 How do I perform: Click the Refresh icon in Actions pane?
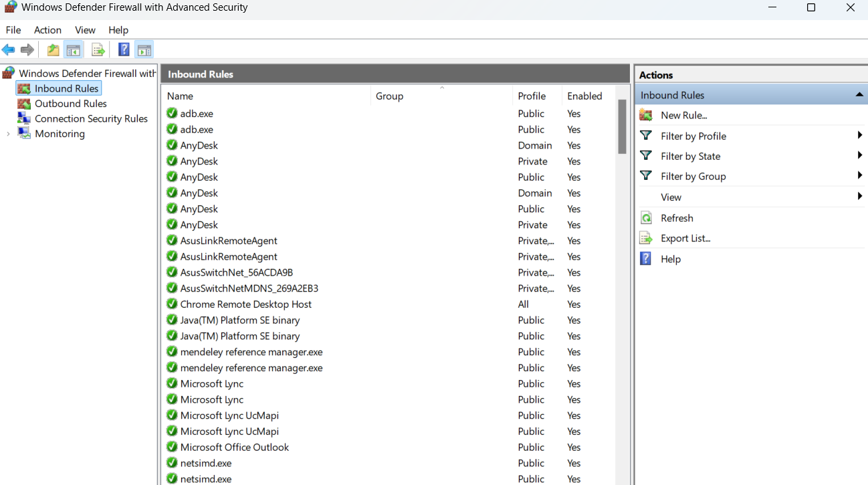(x=645, y=217)
